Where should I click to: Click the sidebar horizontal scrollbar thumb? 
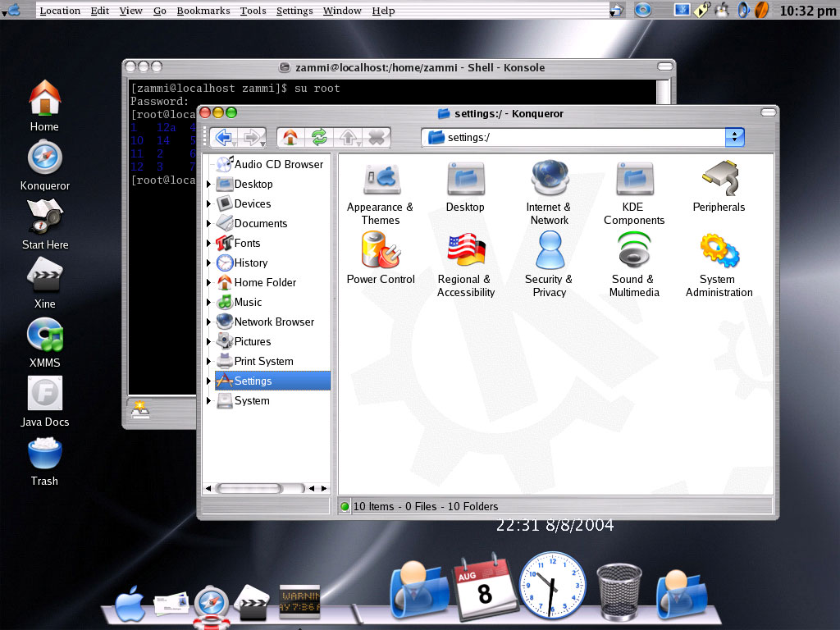[249, 488]
